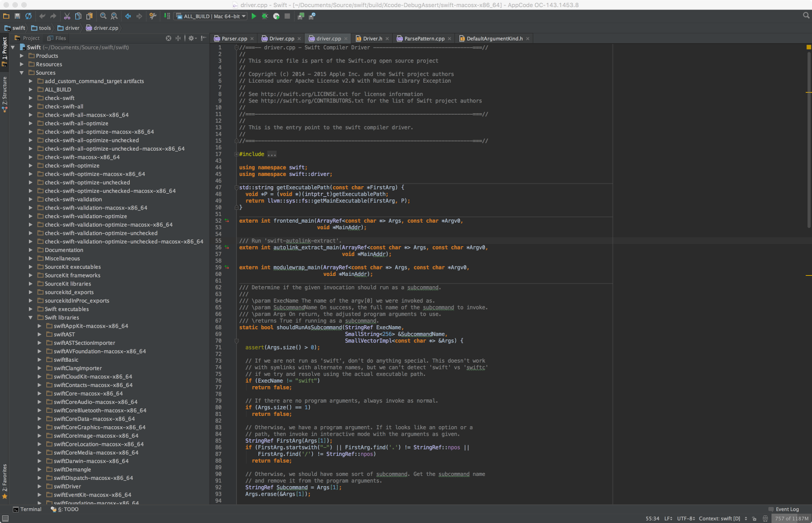Viewport: 812px width, 523px height.
Task: Fold the getExecutablePath function at line 47
Action: pos(236,188)
